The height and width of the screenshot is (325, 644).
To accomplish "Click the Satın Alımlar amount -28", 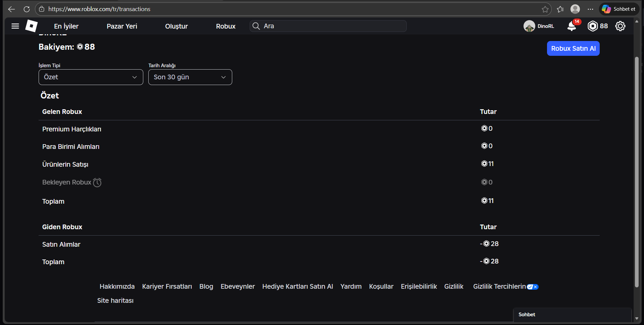I will coord(489,244).
